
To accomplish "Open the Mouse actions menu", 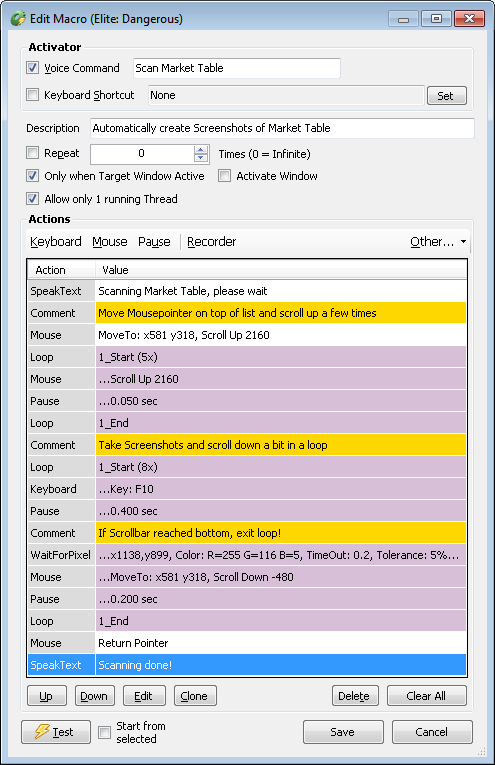I will 110,242.
